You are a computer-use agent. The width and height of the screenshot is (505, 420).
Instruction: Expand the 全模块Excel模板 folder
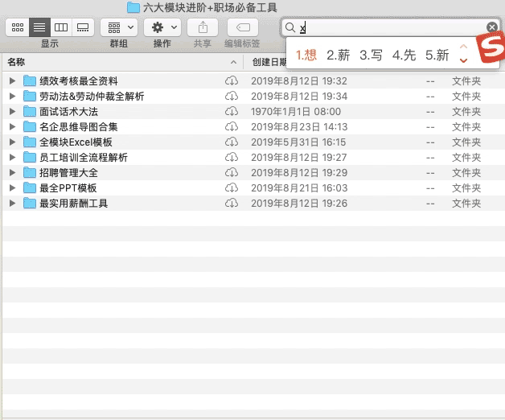click(12, 142)
